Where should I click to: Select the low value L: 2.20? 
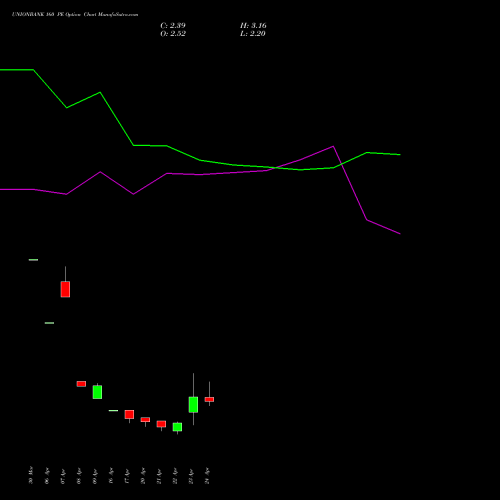pos(252,33)
